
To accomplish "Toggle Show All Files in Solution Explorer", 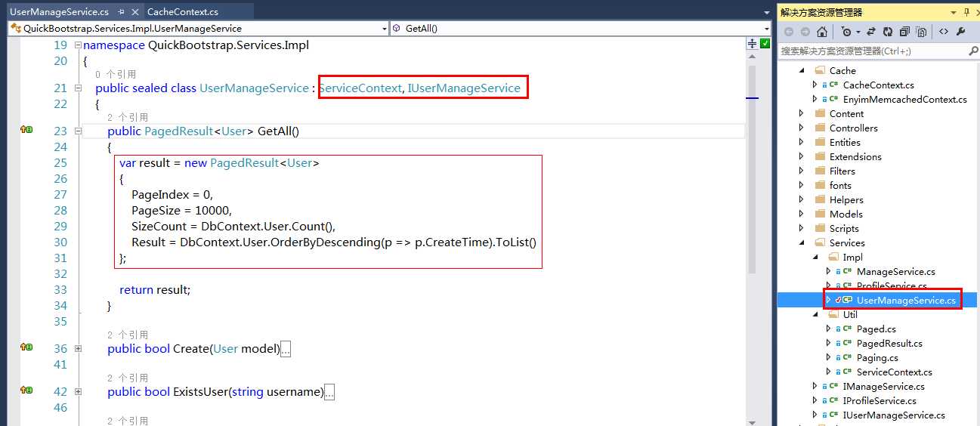I will tap(921, 32).
